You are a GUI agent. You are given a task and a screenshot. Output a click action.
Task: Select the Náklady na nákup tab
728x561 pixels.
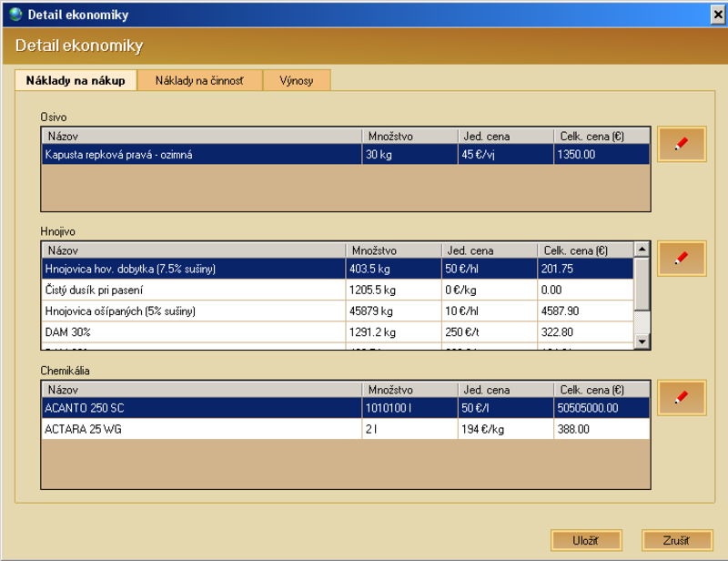coord(76,80)
